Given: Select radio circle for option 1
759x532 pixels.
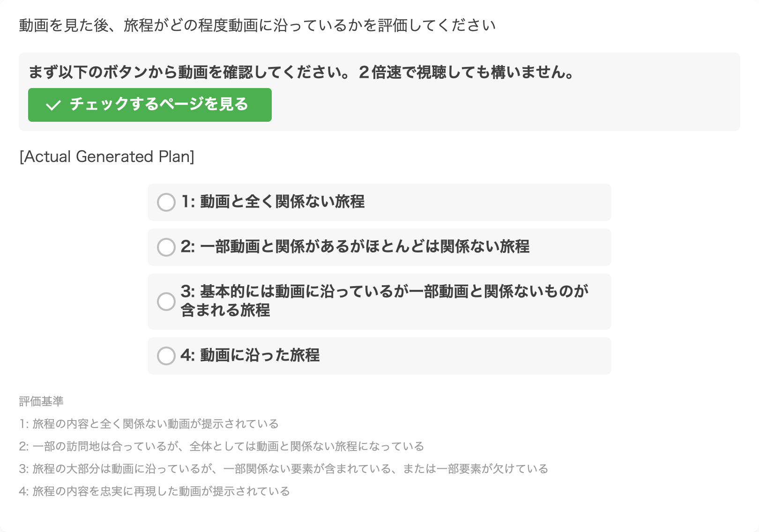Looking at the screenshot, I should pyautogui.click(x=166, y=202).
